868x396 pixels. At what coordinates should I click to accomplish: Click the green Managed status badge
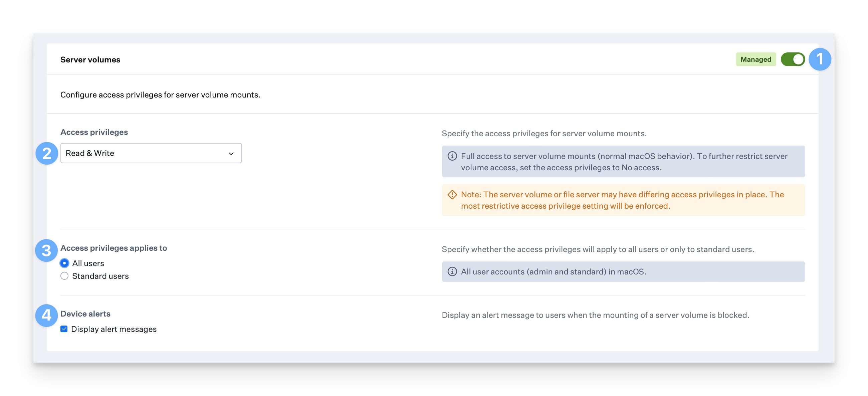pos(755,59)
